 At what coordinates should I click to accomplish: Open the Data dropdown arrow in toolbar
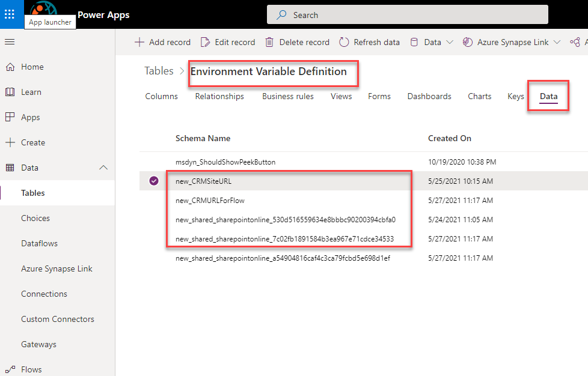point(450,42)
